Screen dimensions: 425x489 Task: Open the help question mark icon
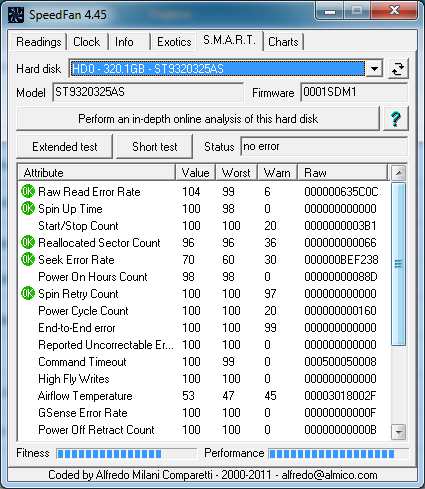pos(396,119)
